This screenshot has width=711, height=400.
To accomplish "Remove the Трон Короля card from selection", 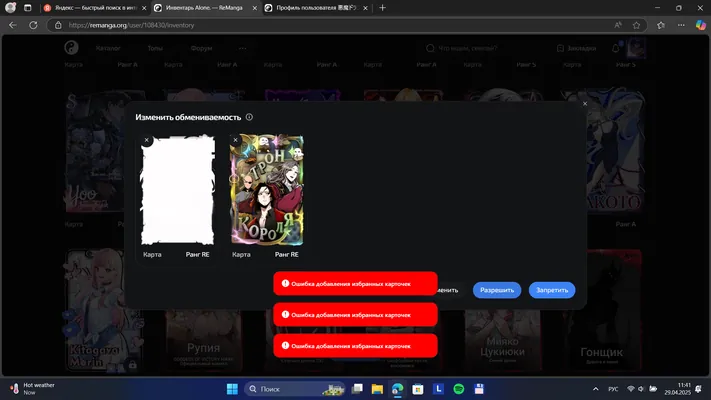I will tap(235, 140).
